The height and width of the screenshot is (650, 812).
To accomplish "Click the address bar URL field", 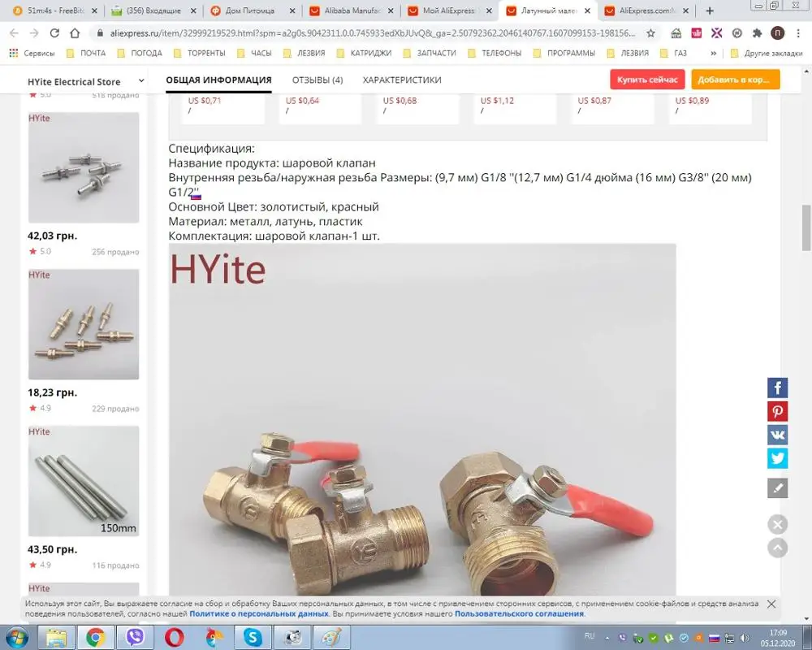I will coord(372,33).
